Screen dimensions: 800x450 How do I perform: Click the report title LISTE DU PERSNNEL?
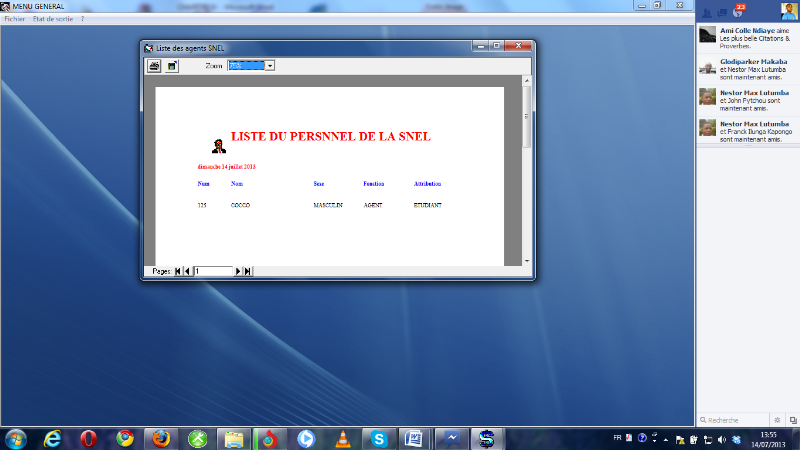click(331, 136)
